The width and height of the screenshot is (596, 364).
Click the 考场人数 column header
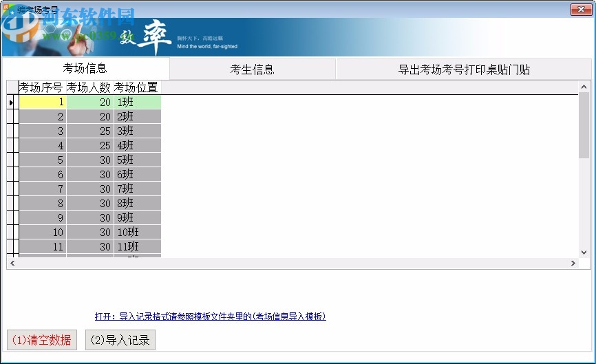tap(89, 87)
